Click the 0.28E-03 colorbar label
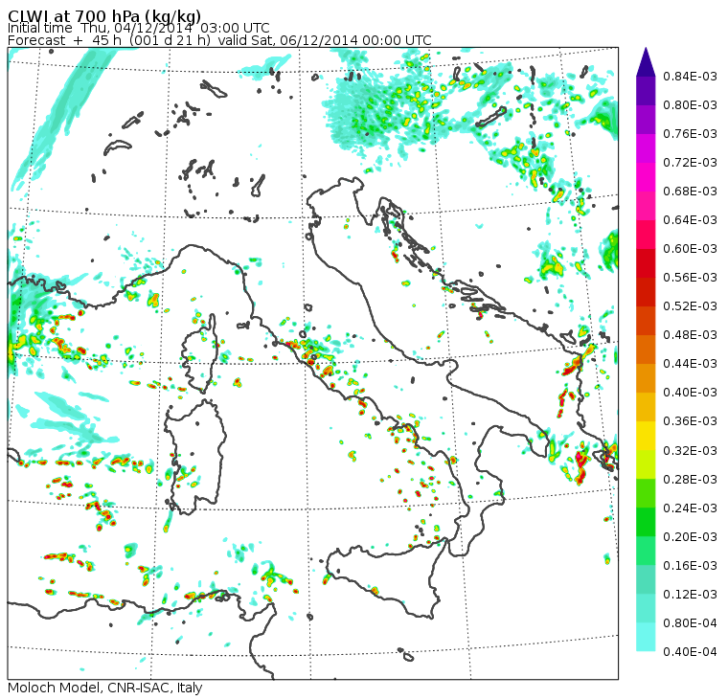728x700 pixels. pos(690,480)
